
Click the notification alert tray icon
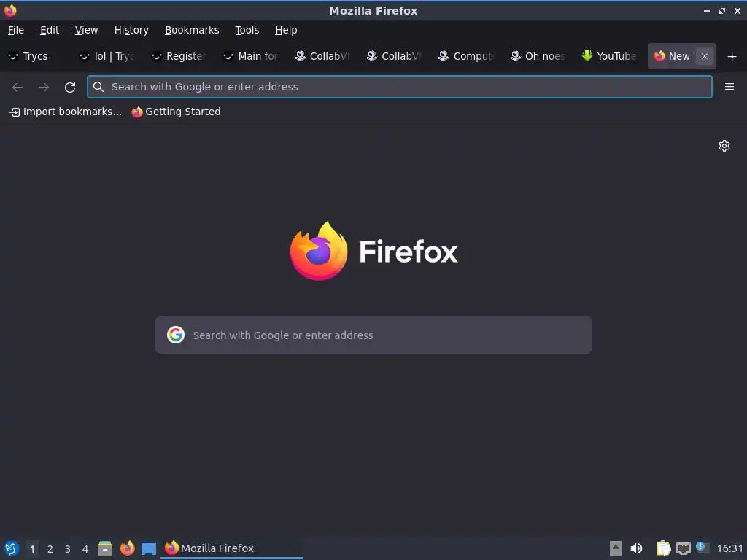(x=703, y=548)
